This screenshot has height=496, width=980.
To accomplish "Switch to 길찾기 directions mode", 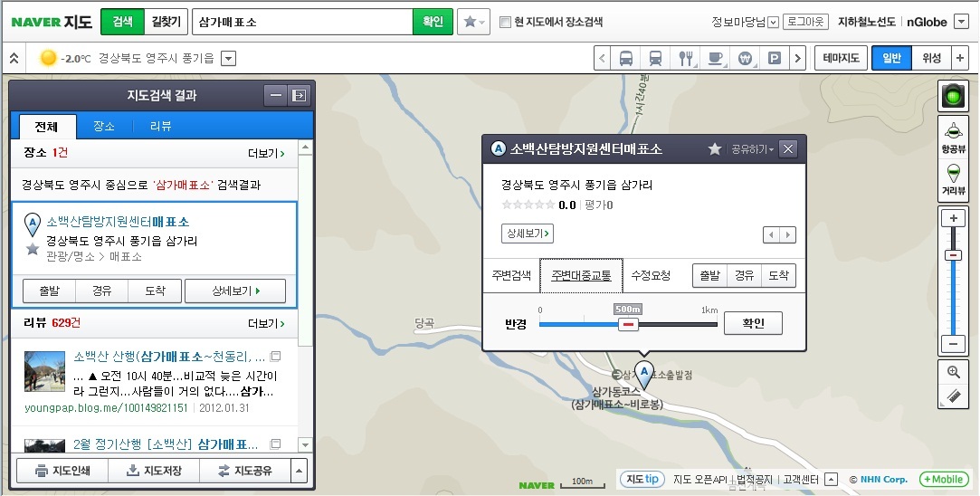I will (166, 22).
